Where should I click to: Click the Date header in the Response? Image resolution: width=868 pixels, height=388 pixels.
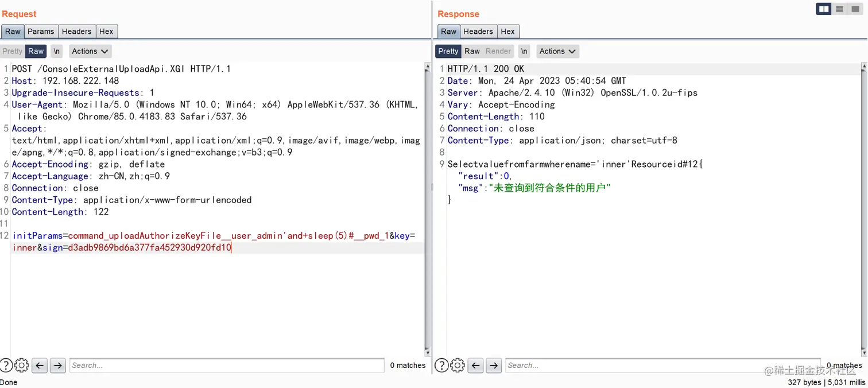(537, 81)
